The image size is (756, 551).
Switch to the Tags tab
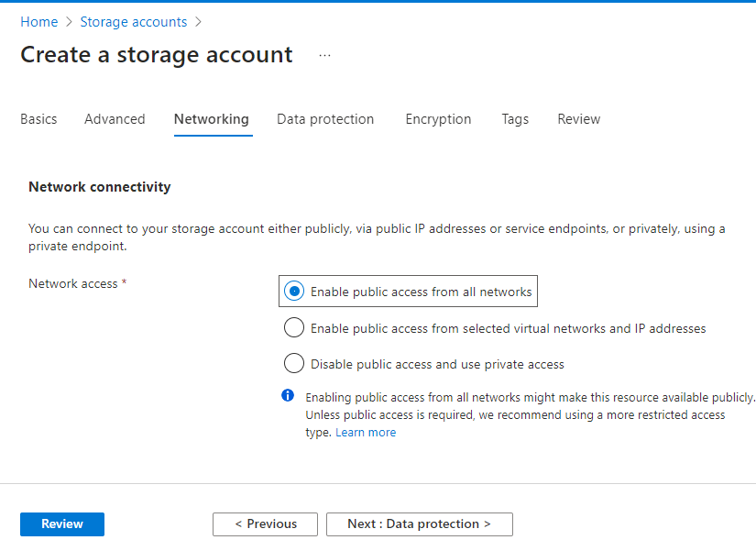click(x=515, y=119)
